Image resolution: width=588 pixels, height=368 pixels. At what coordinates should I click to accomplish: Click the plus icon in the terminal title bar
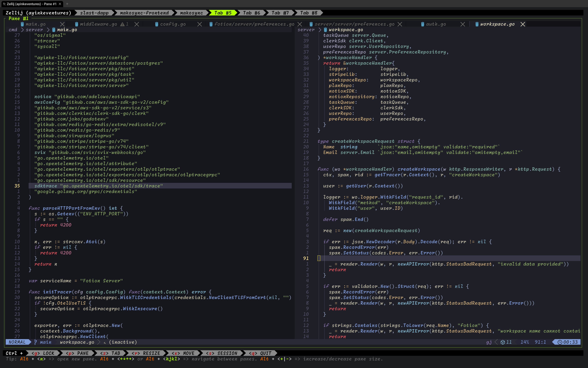[x=67, y=4]
